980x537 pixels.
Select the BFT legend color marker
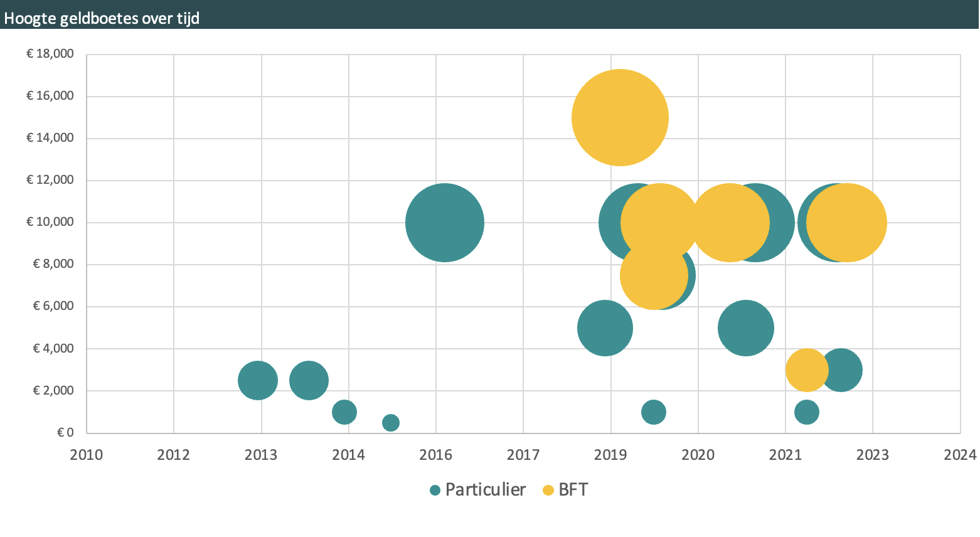tap(548, 491)
